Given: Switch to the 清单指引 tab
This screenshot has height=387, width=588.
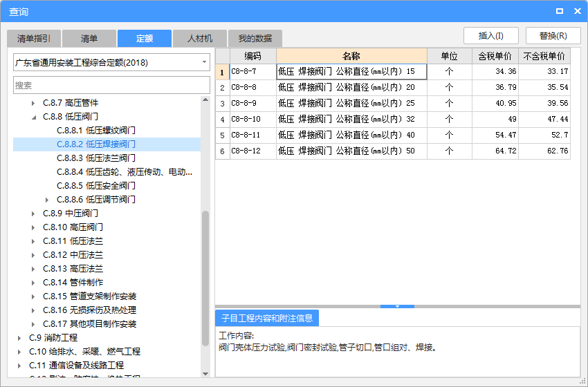Looking at the screenshot, I should [34, 38].
